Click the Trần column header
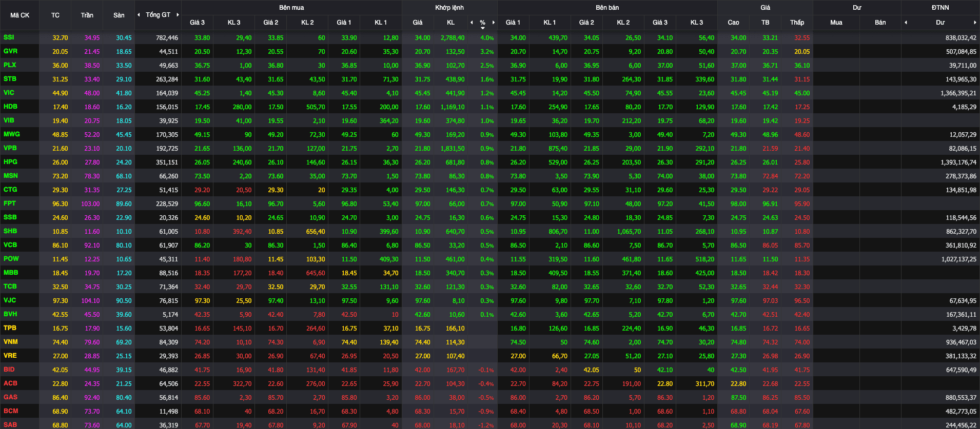 (x=87, y=15)
